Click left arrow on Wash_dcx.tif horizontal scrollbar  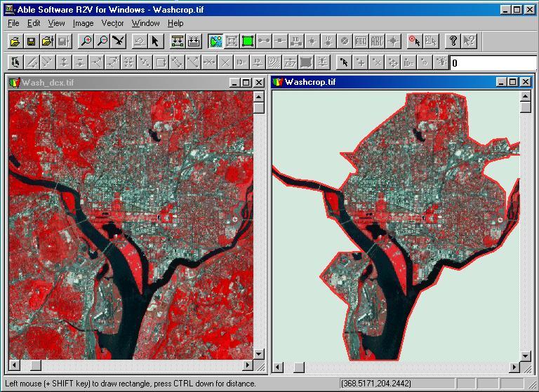click(x=14, y=365)
